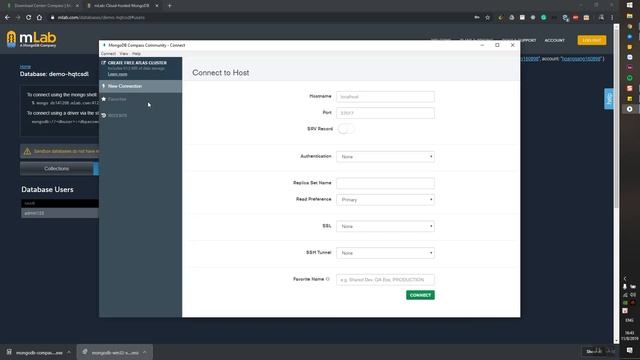Open the Authentication dropdown

pos(385,157)
